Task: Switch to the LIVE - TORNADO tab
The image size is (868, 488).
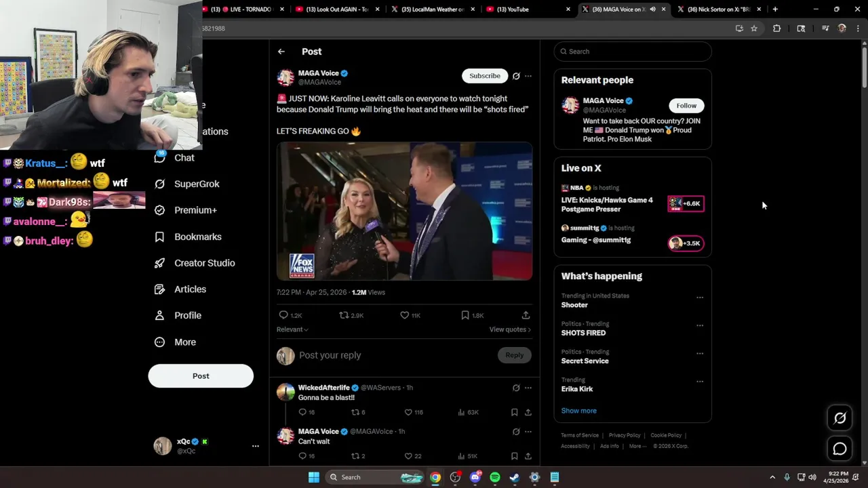Action: click(241, 9)
